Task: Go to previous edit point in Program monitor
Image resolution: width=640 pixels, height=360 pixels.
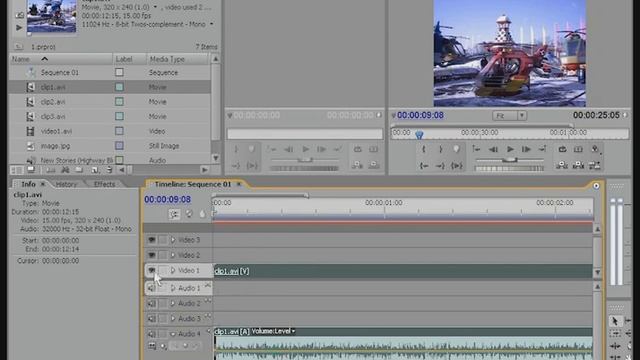Action: pos(476,149)
